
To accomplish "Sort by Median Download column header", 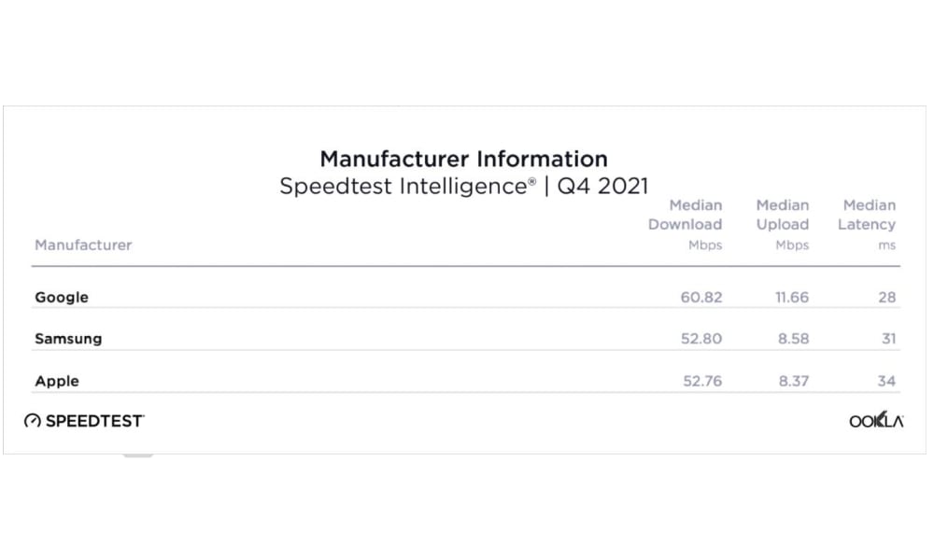I will (685, 225).
